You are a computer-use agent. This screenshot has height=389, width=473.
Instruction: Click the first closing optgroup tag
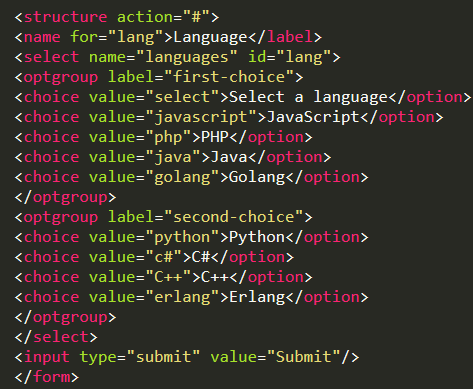click(65, 197)
